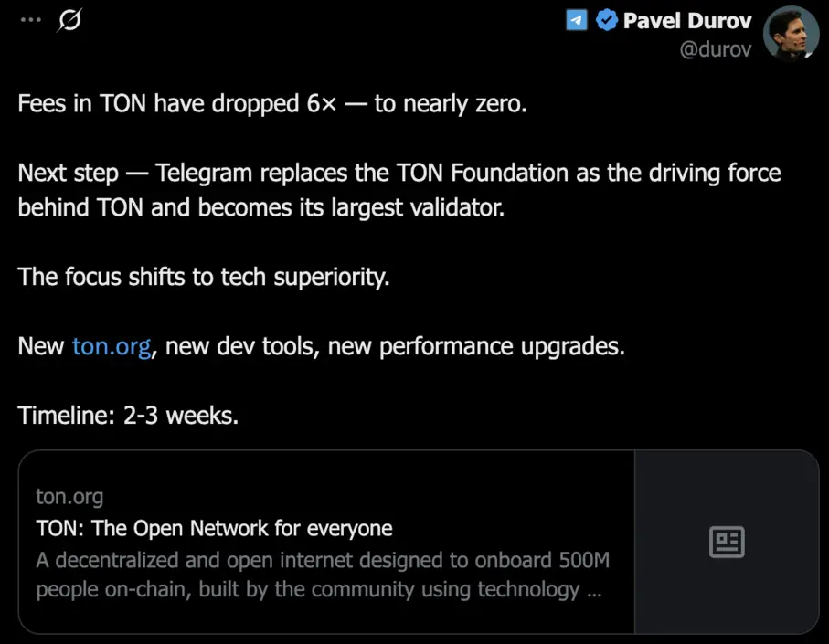This screenshot has height=644, width=829.
Task: Click "new dev tools, new performance upgrades" text
Action: click(395, 347)
